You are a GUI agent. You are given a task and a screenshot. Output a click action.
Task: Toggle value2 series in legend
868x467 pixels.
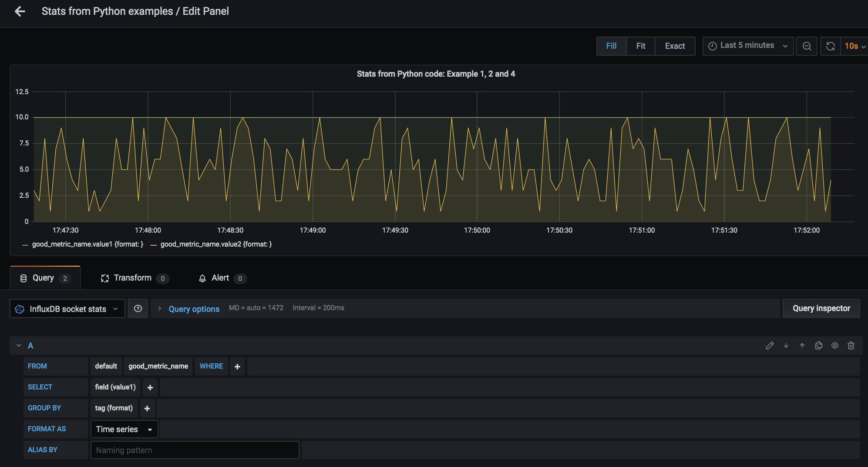(216, 244)
